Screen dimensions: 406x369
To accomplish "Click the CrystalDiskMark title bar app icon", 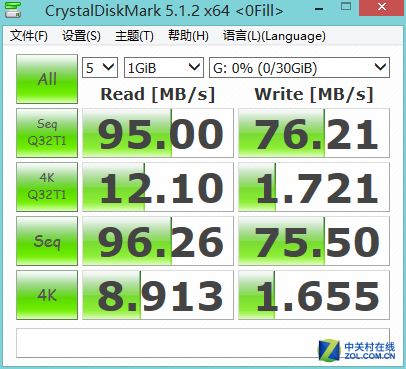I will click(13, 9).
